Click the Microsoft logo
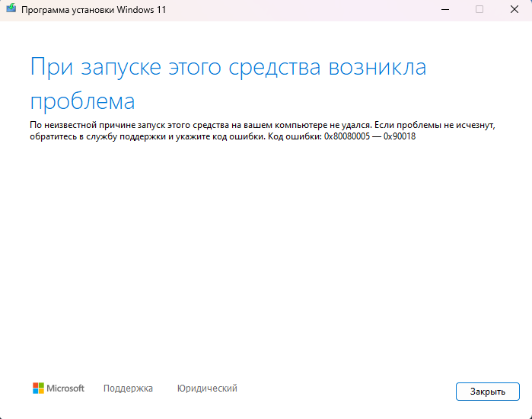The width and height of the screenshot is (532, 419). (59, 388)
